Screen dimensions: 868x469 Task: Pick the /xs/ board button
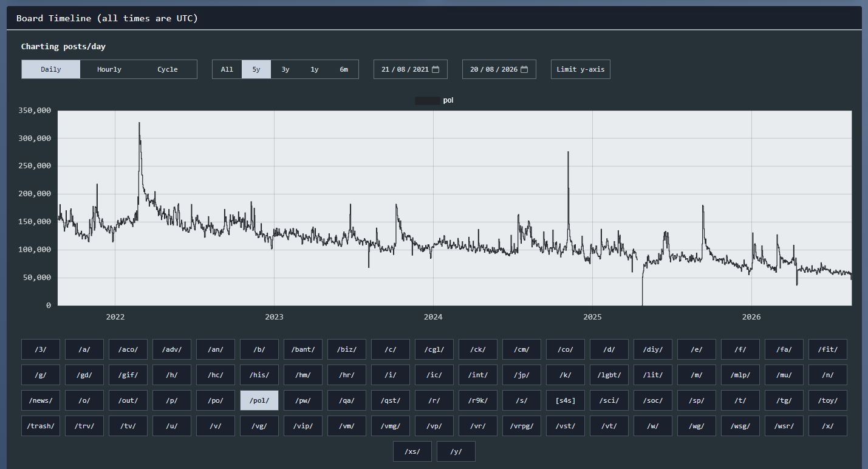[412, 451]
